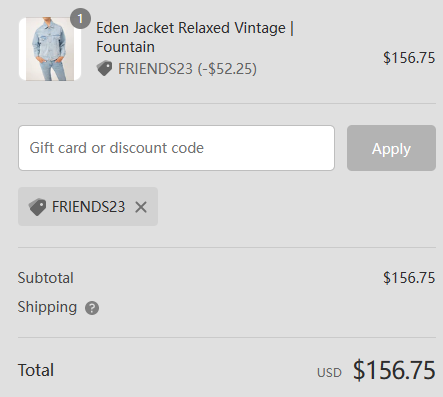Screen dimensions: 443x397
Task: Click the USD currency indicator
Action: click(329, 373)
